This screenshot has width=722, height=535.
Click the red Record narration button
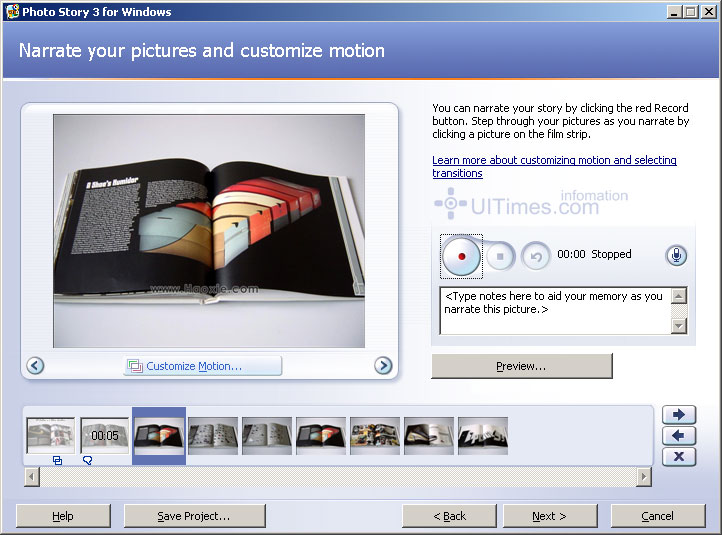coord(462,256)
